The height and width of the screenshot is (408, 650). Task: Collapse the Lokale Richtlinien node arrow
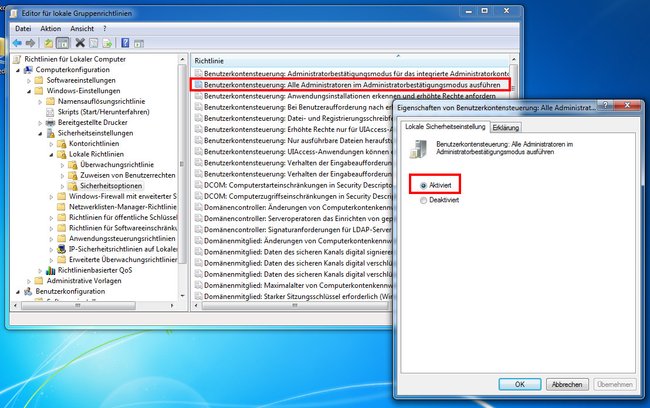click(51, 155)
